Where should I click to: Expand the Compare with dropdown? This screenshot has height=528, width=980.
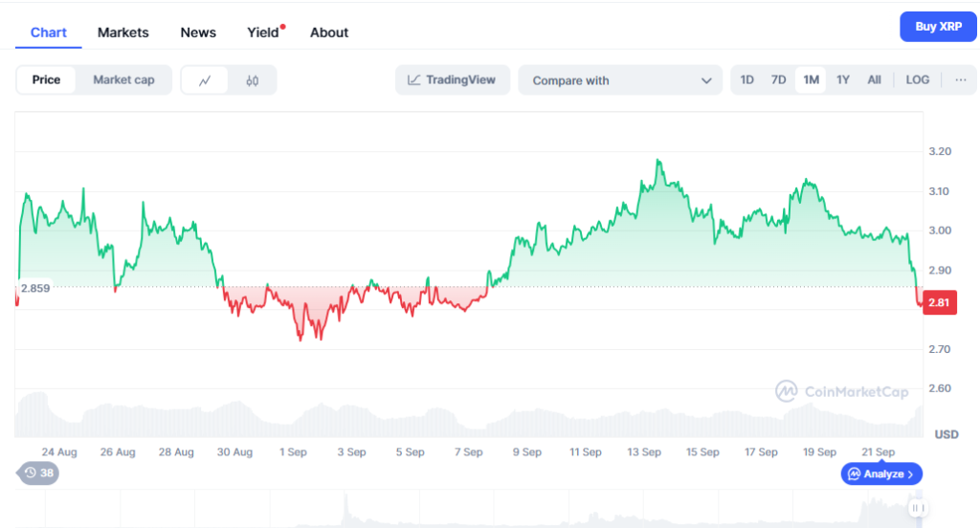click(x=620, y=80)
